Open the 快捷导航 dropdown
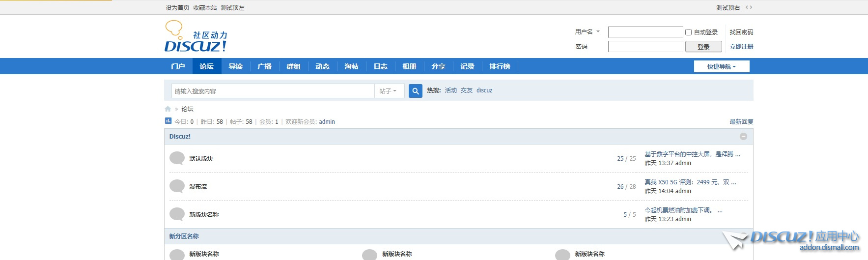 [722, 66]
